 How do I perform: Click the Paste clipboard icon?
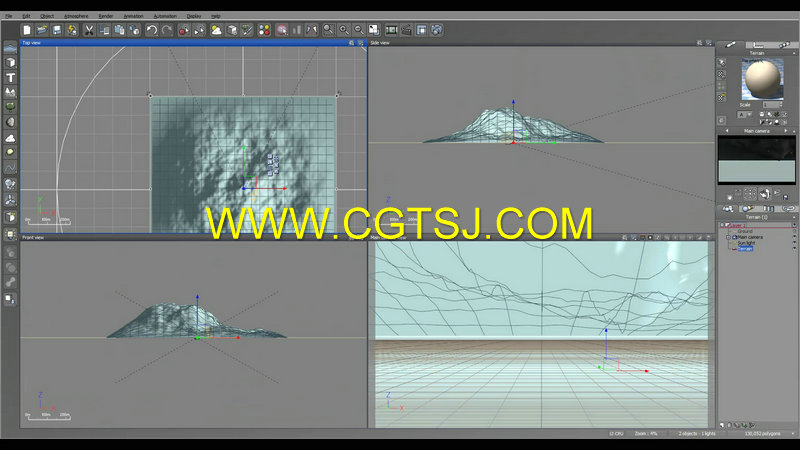[x=119, y=30]
